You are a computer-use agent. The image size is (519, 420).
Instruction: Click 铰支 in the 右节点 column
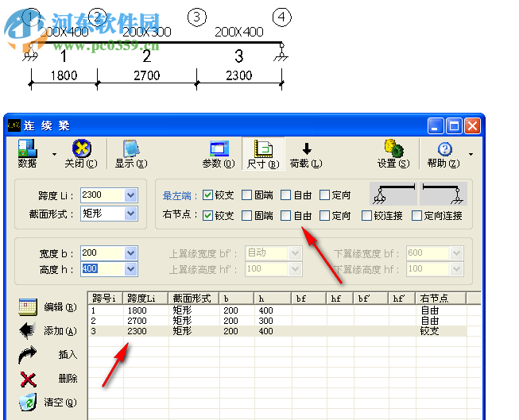(x=430, y=331)
